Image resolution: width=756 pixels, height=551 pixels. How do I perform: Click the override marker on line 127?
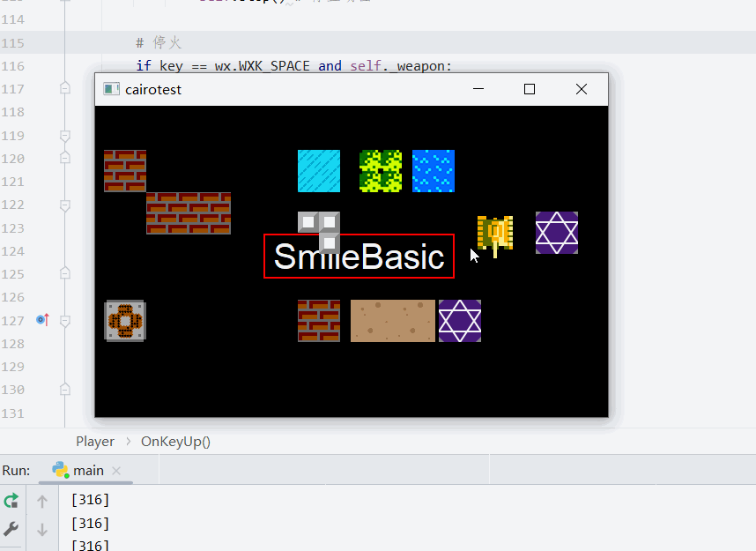point(43,320)
